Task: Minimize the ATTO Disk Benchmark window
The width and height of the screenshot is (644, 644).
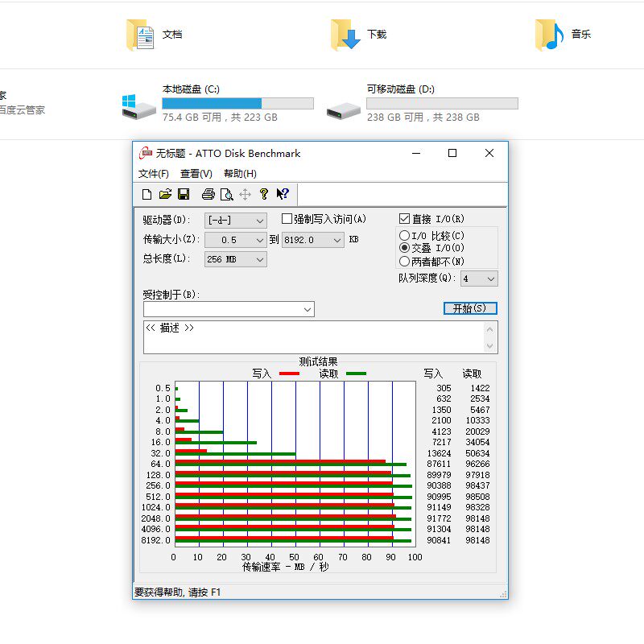Action: coord(416,153)
